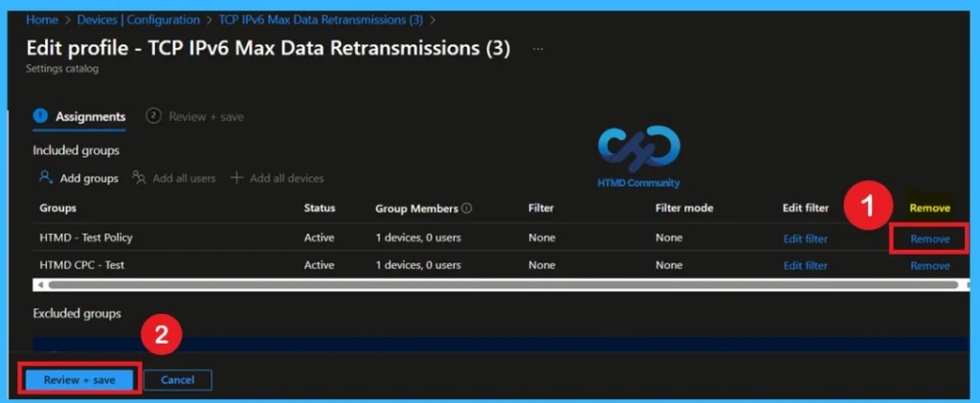Click the Group Members info icon
This screenshot has width=980, height=403.
pos(466,208)
